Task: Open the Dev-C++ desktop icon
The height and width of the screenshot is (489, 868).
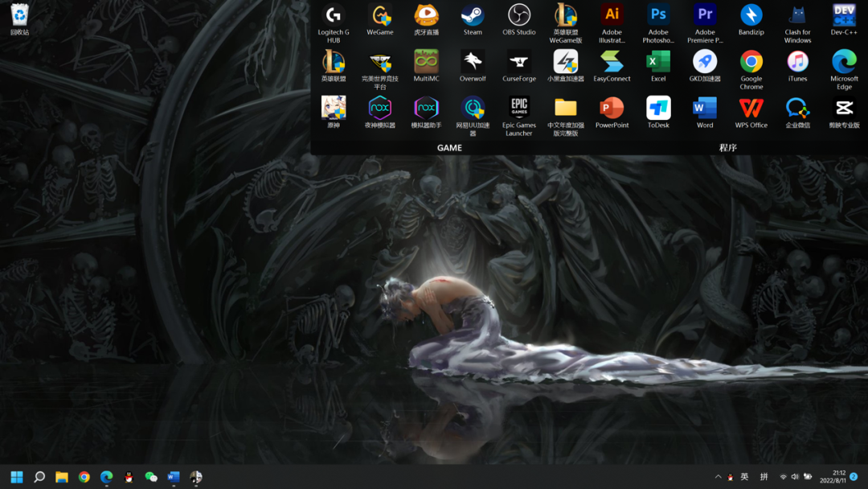Action: pyautogui.click(x=844, y=15)
